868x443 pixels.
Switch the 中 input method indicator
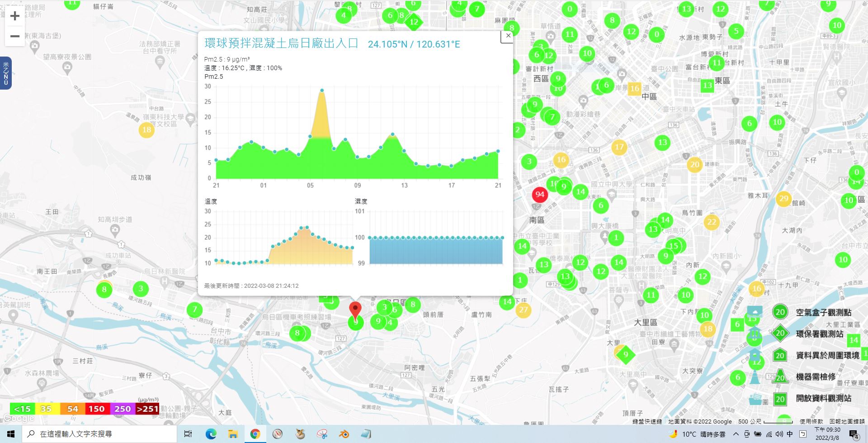pos(790,434)
